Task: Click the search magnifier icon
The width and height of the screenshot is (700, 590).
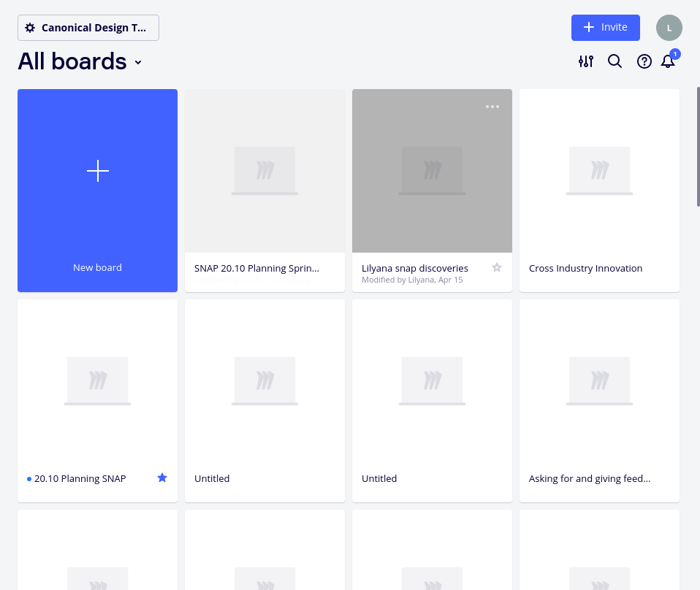Action: [615, 61]
